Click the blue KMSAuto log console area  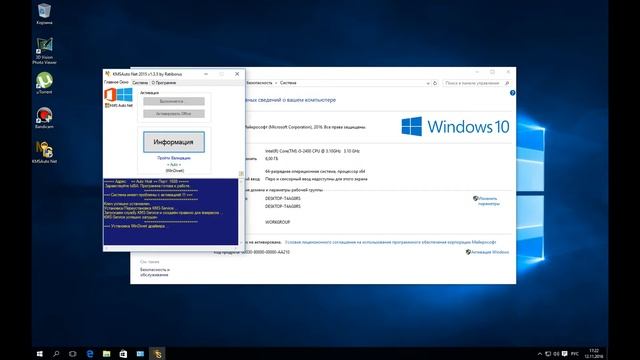coord(171,212)
